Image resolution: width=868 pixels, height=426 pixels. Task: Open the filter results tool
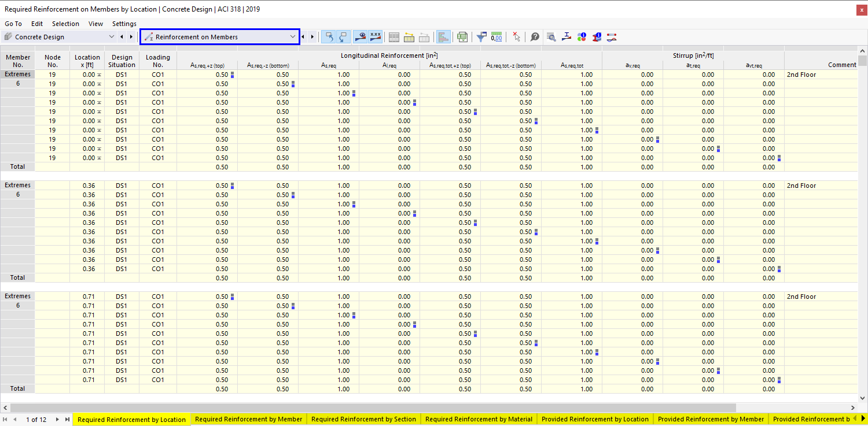tap(481, 36)
